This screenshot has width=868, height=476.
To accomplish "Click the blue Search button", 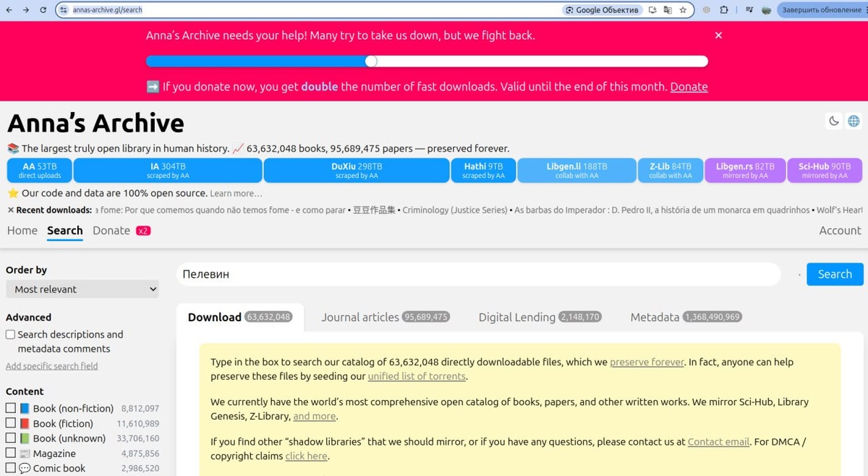I will click(835, 274).
